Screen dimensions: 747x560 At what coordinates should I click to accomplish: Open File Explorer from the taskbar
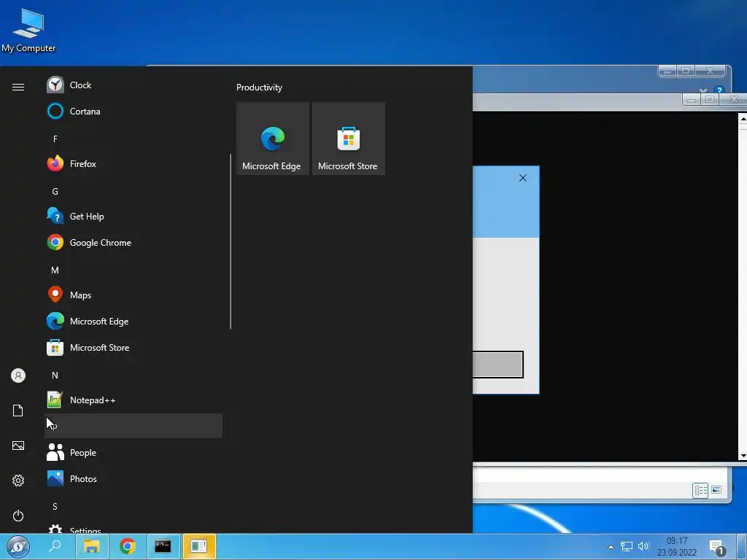[x=91, y=546]
